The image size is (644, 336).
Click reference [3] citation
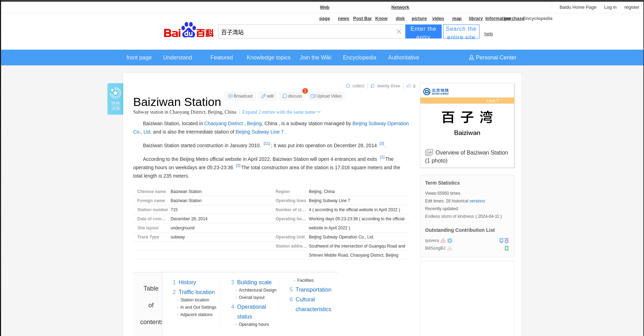[382, 143]
